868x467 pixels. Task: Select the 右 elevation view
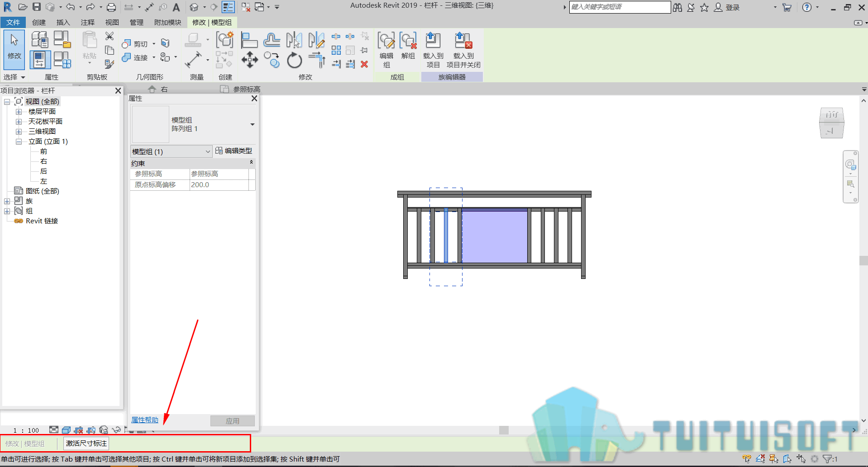click(x=43, y=161)
